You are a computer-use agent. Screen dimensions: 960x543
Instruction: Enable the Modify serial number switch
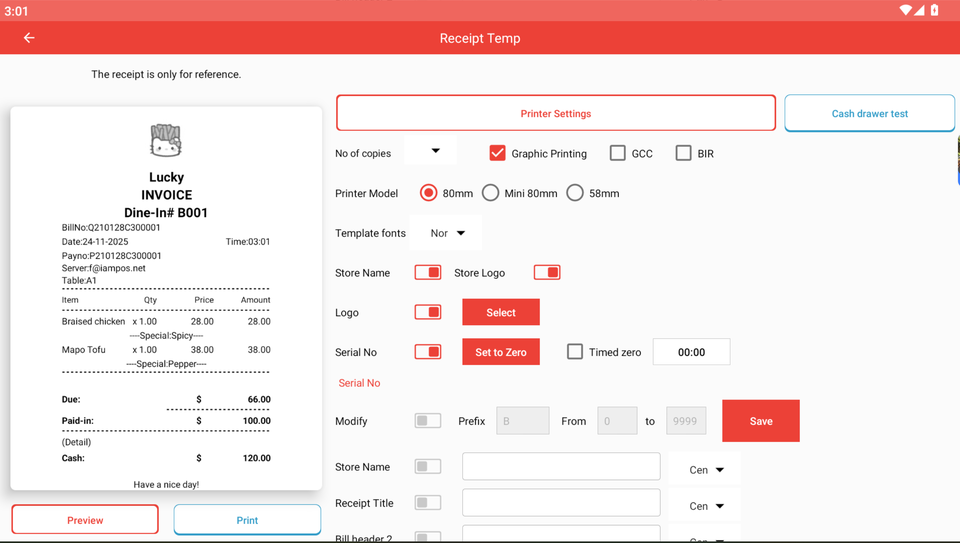click(x=428, y=421)
